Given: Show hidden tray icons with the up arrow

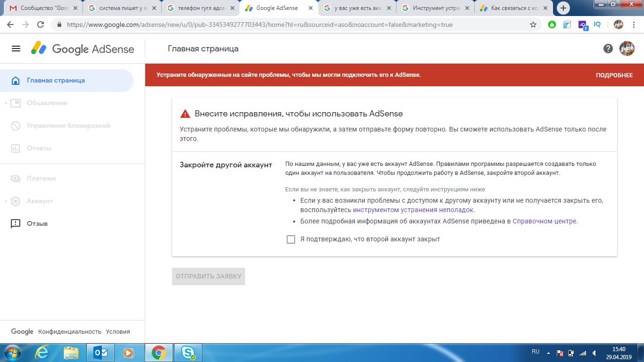Looking at the screenshot, I should 548,353.
